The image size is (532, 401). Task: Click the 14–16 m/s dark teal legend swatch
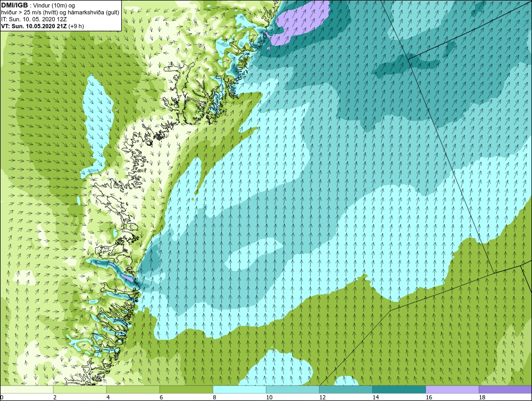coord(399,390)
